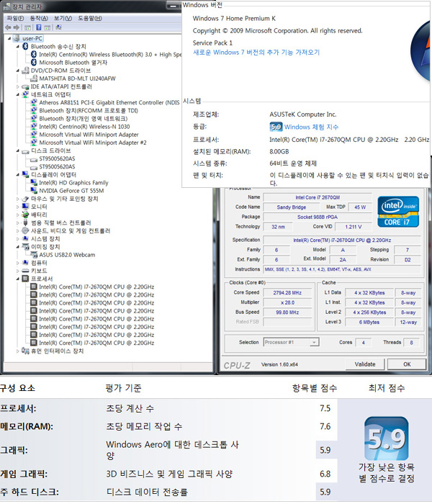Click the OK button in CPU-Z

click(x=407, y=364)
